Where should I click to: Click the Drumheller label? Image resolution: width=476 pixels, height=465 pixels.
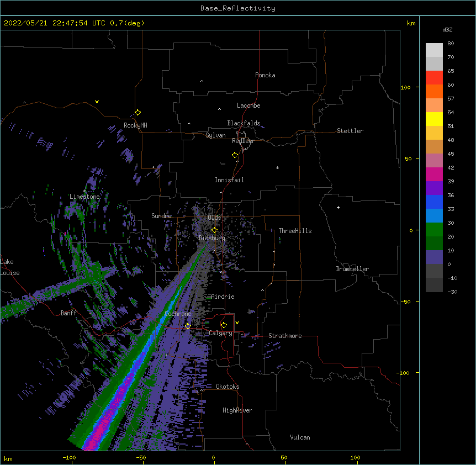click(x=352, y=269)
